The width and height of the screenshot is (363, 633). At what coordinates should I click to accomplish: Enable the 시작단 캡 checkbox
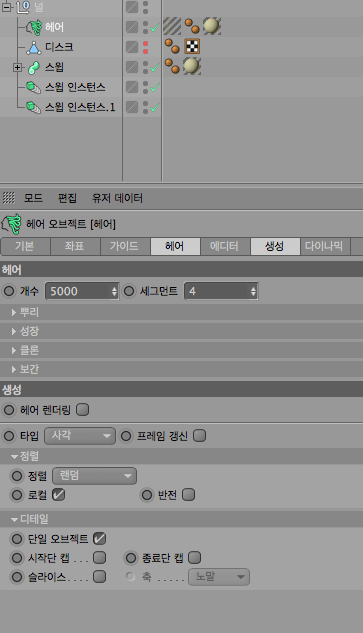(x=99, y=558)
